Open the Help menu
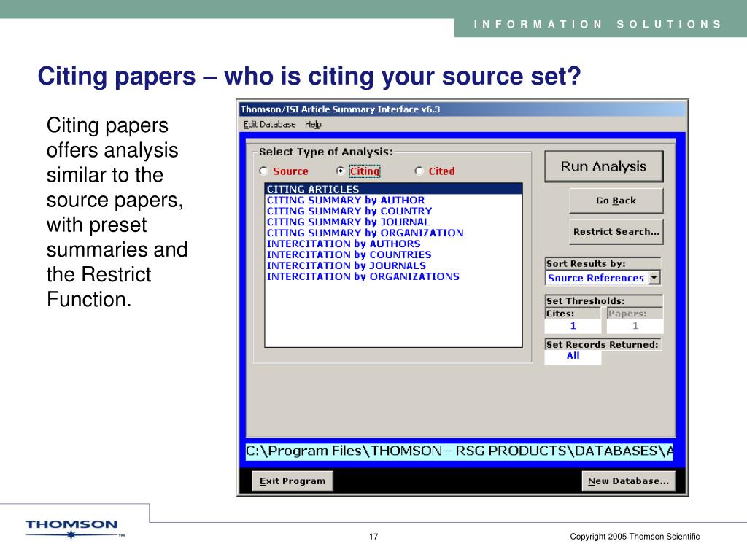 (313, 124)
